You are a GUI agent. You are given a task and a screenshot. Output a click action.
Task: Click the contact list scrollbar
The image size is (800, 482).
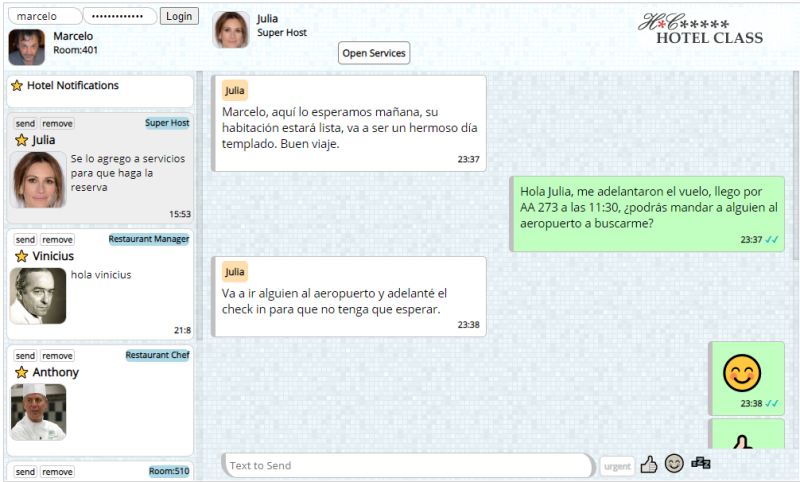[199, 206]
